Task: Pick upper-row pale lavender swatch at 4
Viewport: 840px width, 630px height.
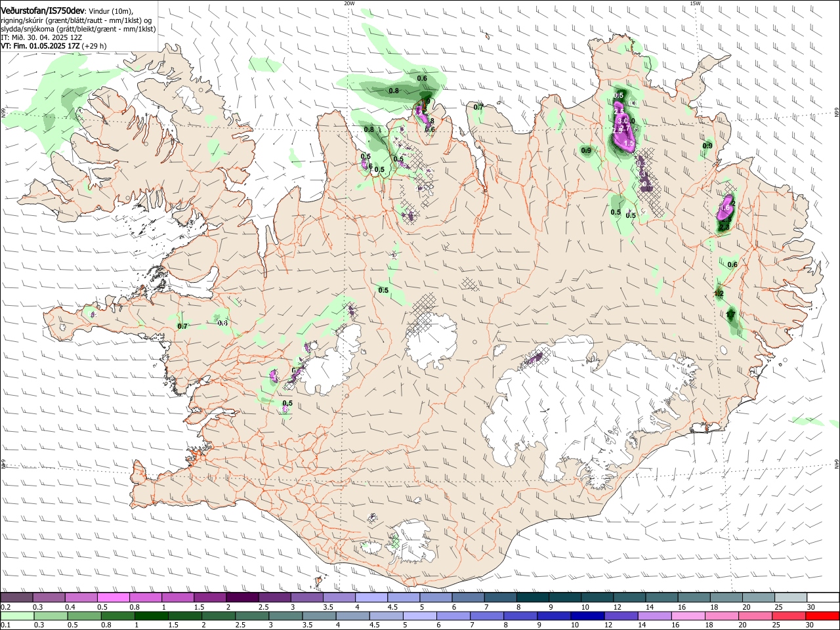Action: pos(372,598)
